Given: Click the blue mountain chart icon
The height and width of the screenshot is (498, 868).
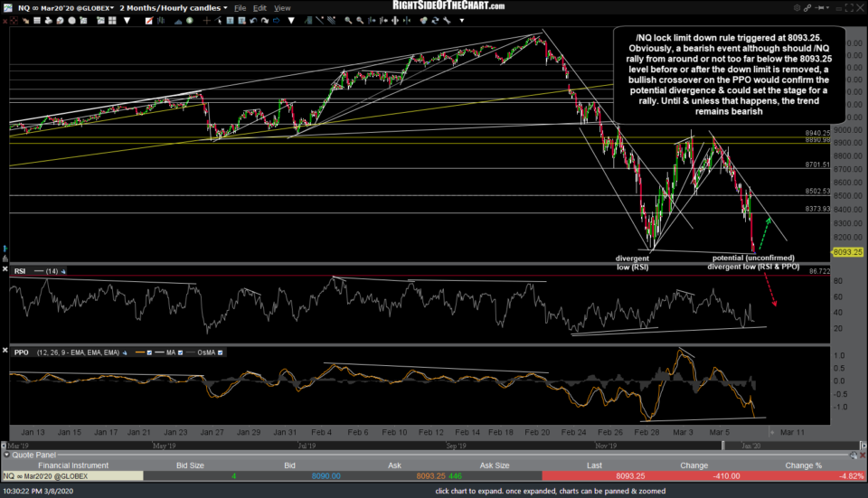Looking at the screenshot, I should [178, 21].
